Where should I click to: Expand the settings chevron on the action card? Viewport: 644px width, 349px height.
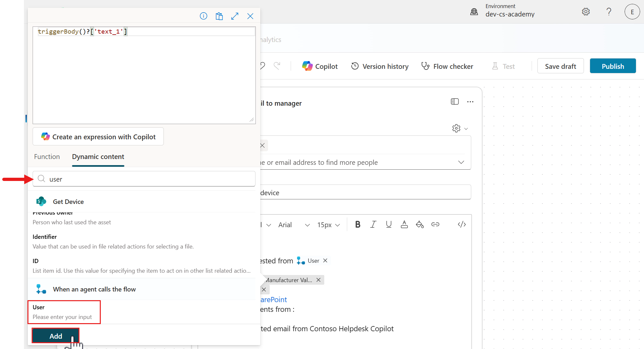(466, 128)
